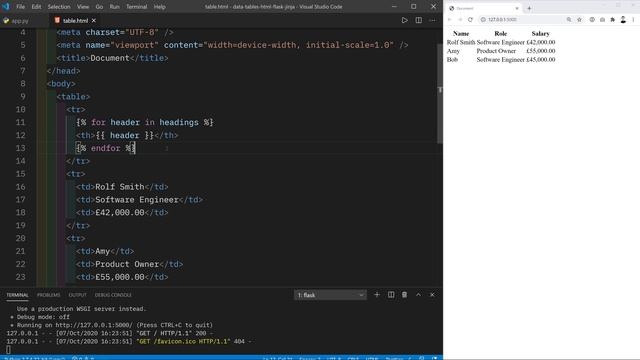The height and width of the screenshot is (360, 640).
Task: Switch to the OUTPUT panel tab
Action: 78,295
